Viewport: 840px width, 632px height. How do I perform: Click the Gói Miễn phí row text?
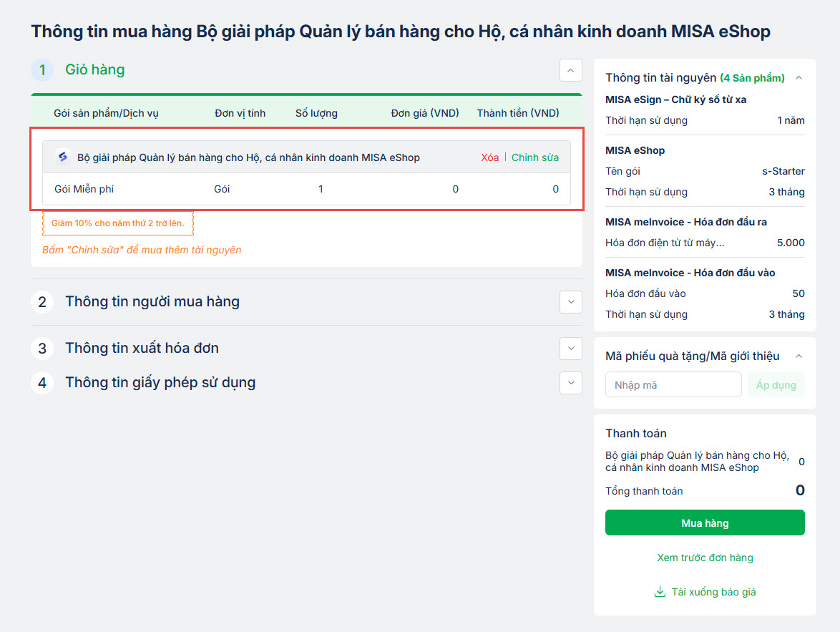pos(84,189)
